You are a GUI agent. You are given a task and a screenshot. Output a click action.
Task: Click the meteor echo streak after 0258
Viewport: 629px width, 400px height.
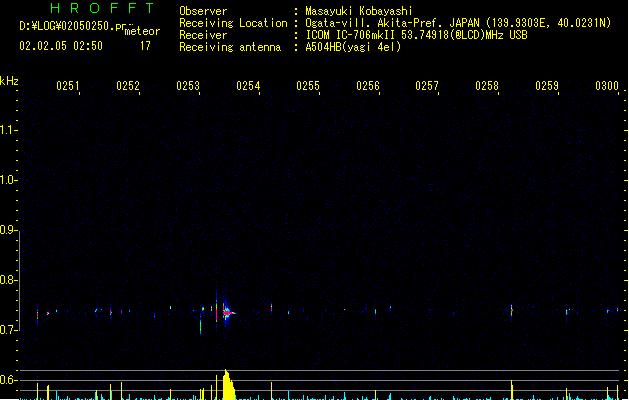pos(511,311)
